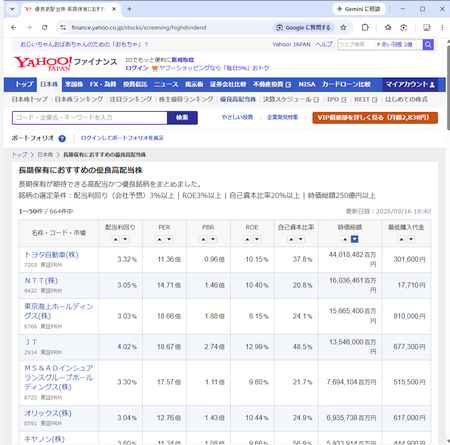450x445 pixels.
Task: Open the site info icon in address bar
Action: pos(63,28)
